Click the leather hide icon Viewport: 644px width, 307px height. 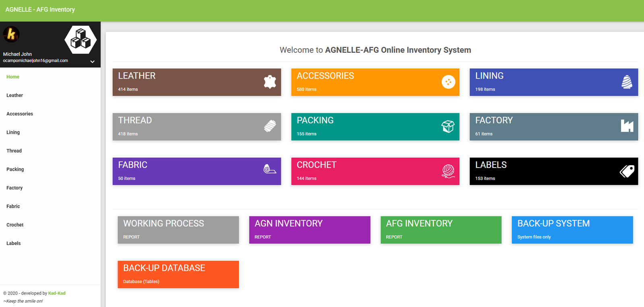click(x=270, y=82)
